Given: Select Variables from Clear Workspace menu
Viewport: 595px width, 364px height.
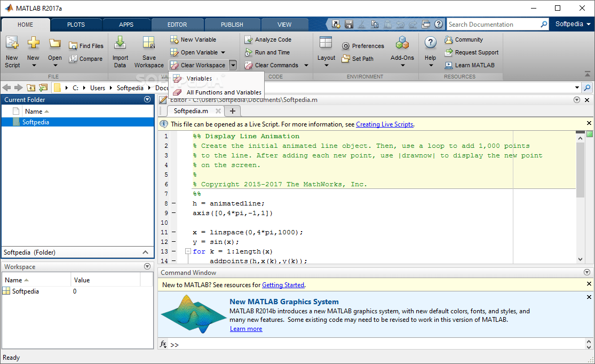Looking at the screenshot, I should 216,78.
